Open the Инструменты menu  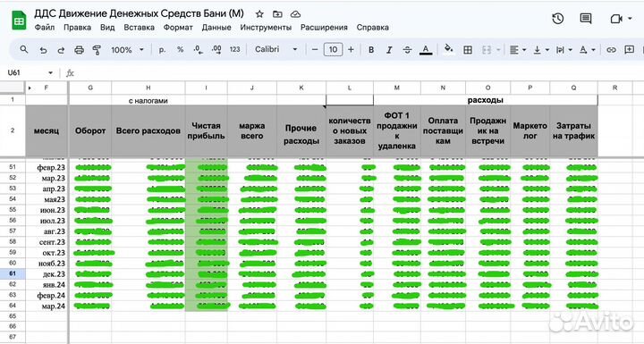[x=266, y=28]
